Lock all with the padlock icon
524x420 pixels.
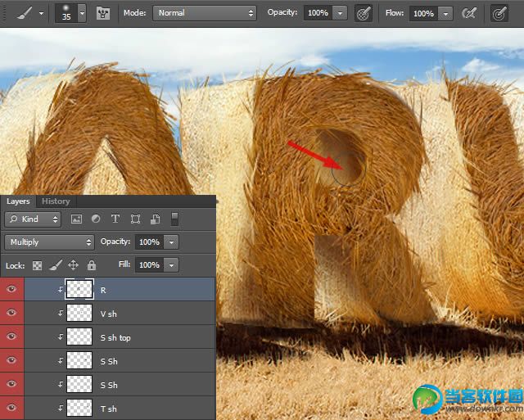92,265
